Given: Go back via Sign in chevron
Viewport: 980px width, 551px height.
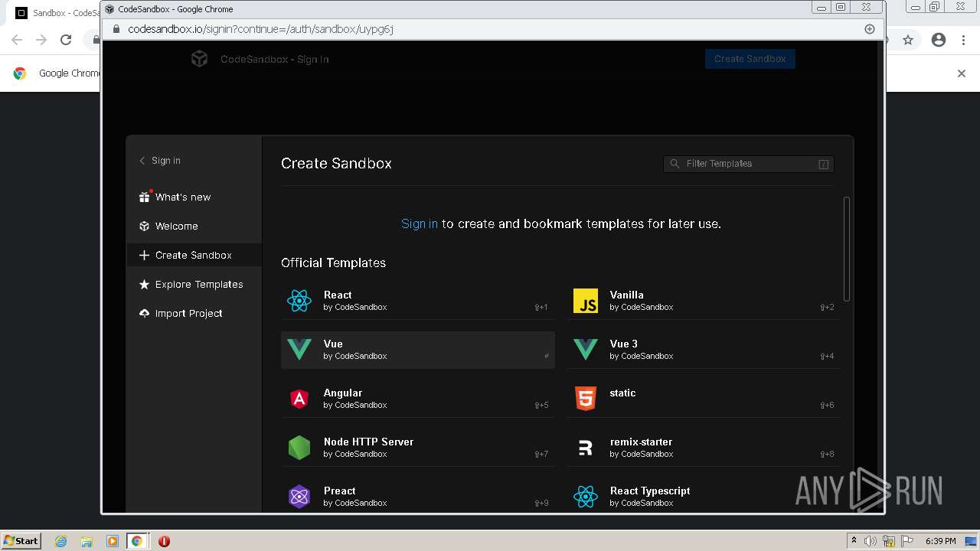Looking at the screenshot, I should (142, 161).
